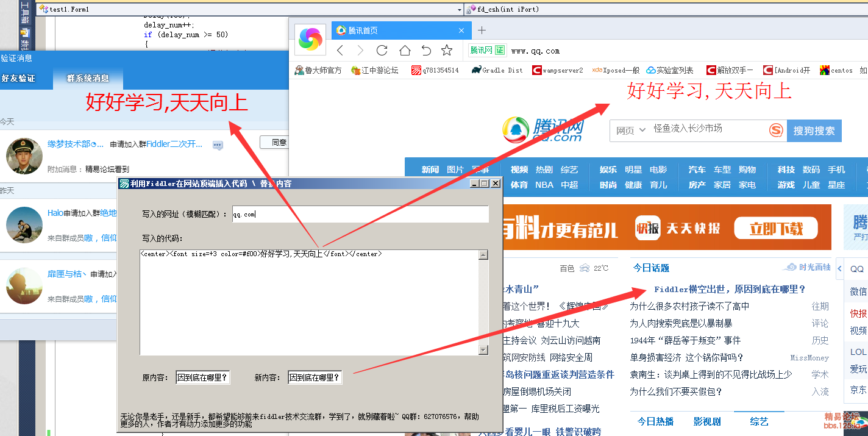Image resolution: width=868 pixels, height=436 pixels.
Task: Open the 江中游论坛 bookmark
Action: tap(375, 70)
